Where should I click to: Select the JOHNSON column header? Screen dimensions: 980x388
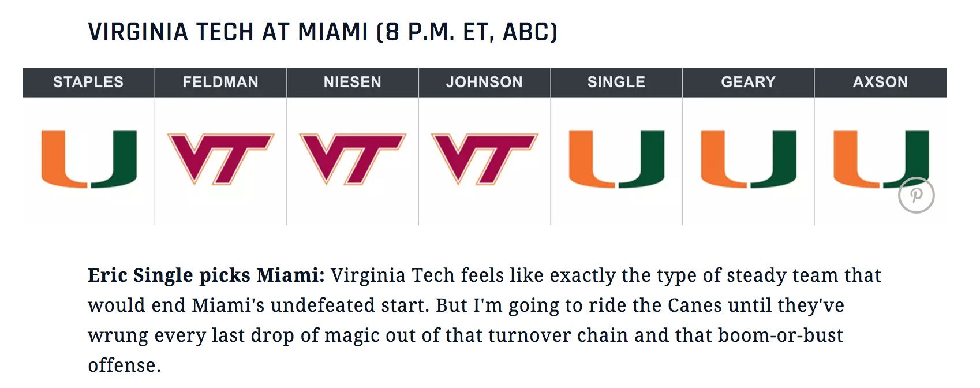[484, 83]
